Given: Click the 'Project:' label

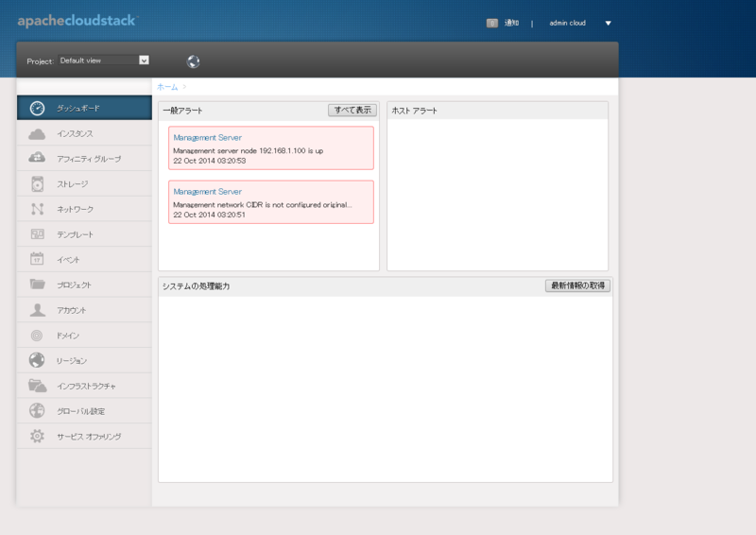Looking at the screenshot, I should tap(40, 61).
